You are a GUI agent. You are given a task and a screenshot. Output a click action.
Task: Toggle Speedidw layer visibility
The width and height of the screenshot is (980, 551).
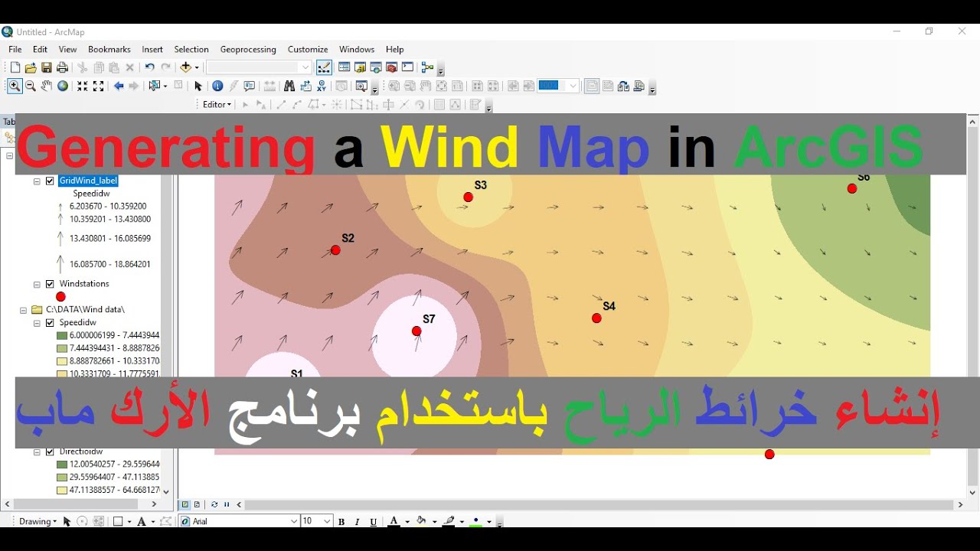50,323
